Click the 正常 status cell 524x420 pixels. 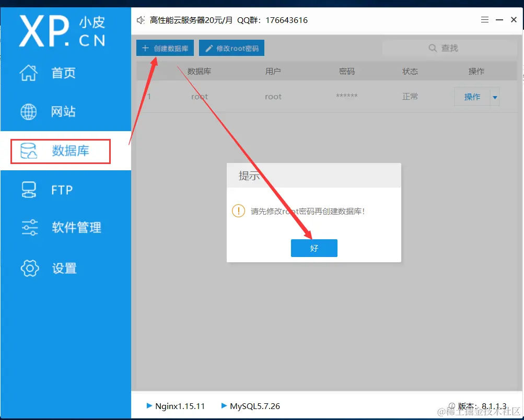click(410, 97)
